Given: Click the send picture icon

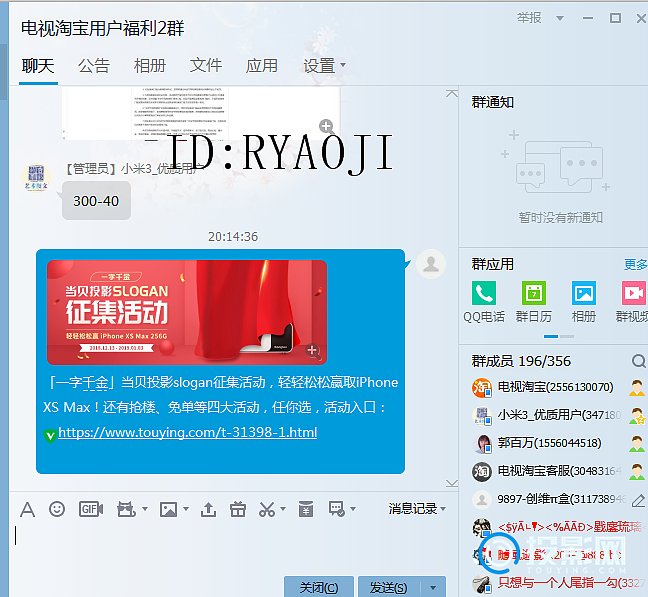Looking at the screenshot, I should pos(169,509).
